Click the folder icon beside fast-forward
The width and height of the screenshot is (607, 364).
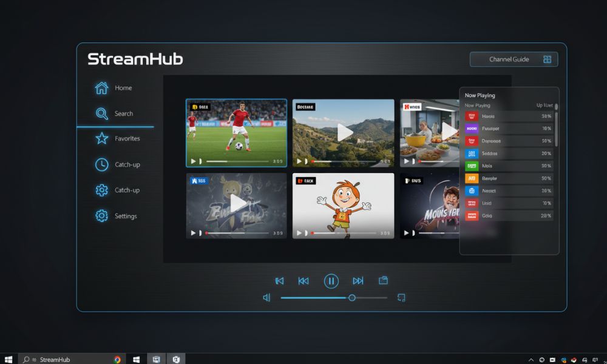click(383, 280)
